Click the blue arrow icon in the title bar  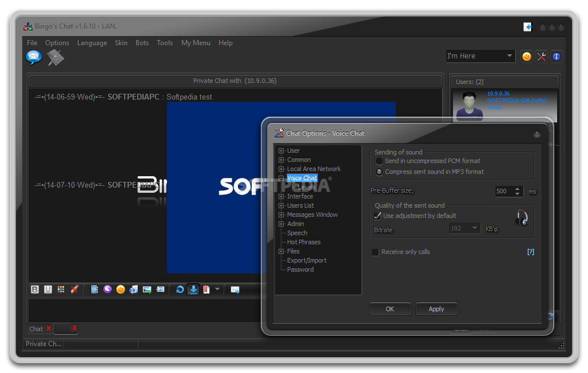527,27
